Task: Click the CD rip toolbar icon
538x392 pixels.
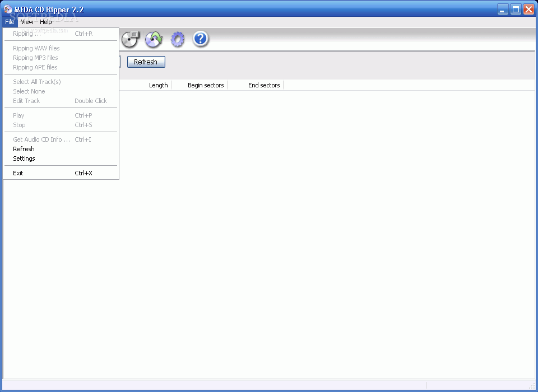Action: (131, 39)
